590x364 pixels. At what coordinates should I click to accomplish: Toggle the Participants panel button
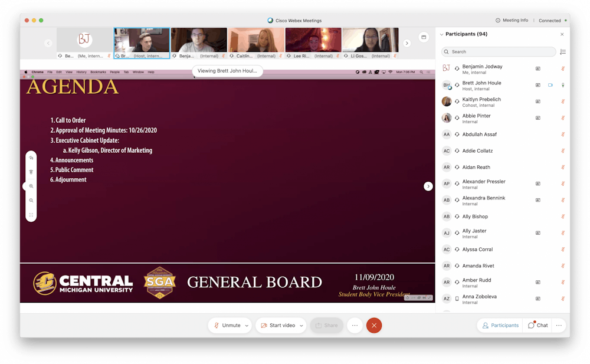click(500, 325)
